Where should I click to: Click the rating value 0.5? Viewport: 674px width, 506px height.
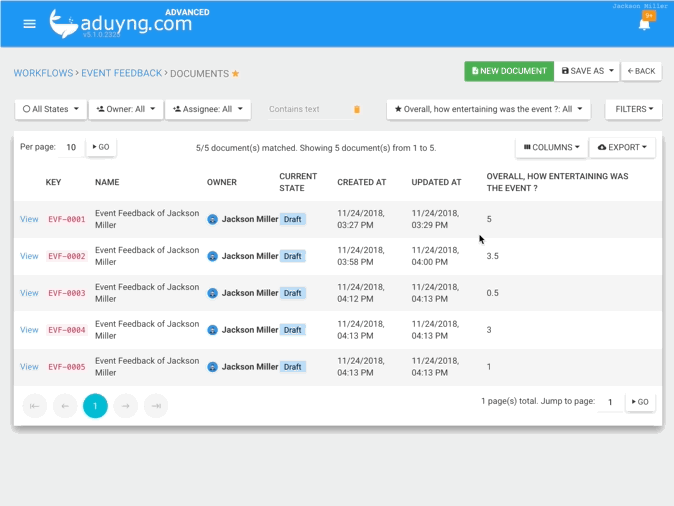493,293
